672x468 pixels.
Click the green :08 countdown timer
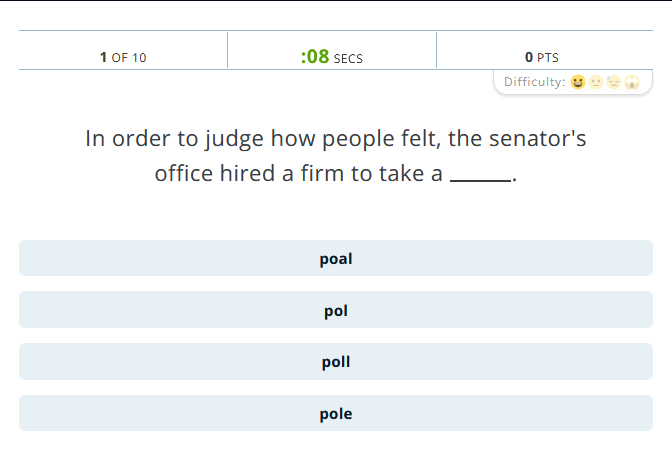point(315,57)
